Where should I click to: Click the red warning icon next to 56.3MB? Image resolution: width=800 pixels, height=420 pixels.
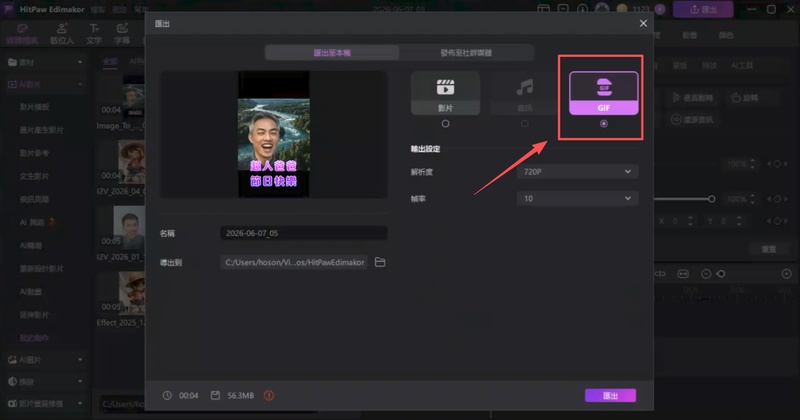(x=269, y=396)
